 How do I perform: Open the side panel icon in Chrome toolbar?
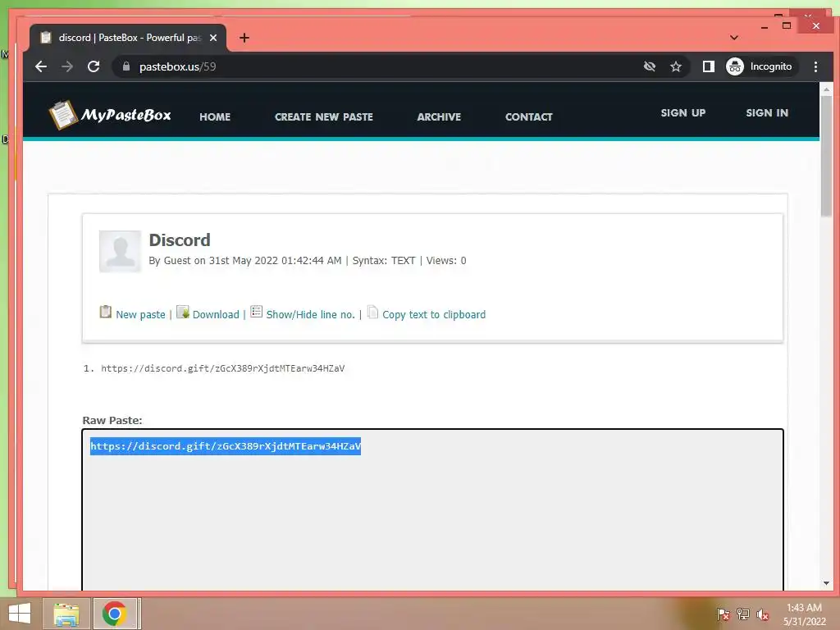coord(708,66)
